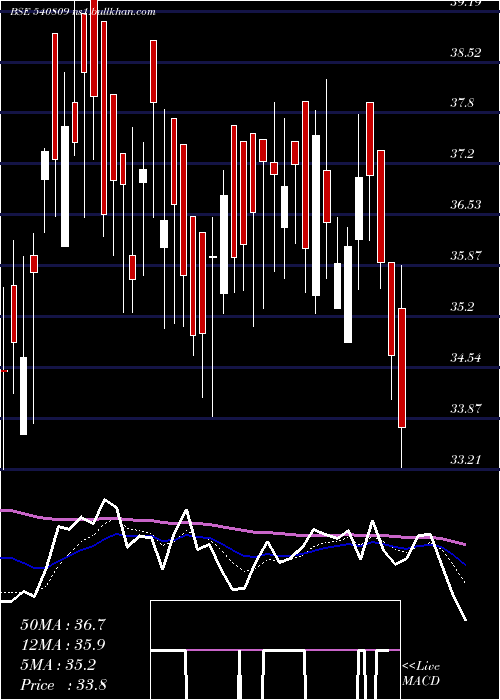This screenshot has width=500, height=700.
Task: Click the 50MA : 36.7 reading
Action: (62, 625)
